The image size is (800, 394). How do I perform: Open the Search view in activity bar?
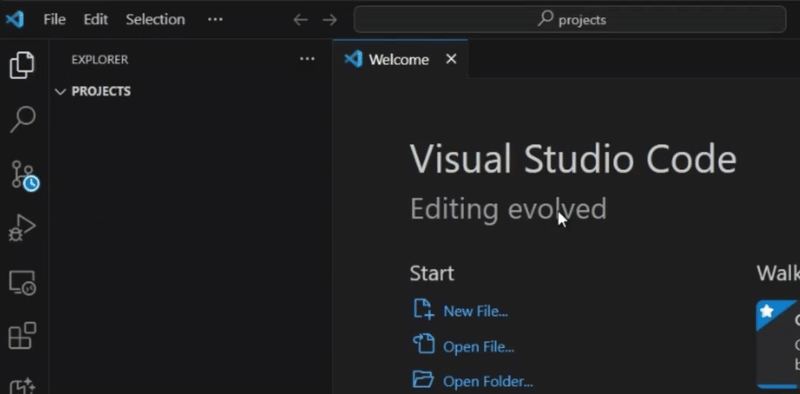[22, 119]
